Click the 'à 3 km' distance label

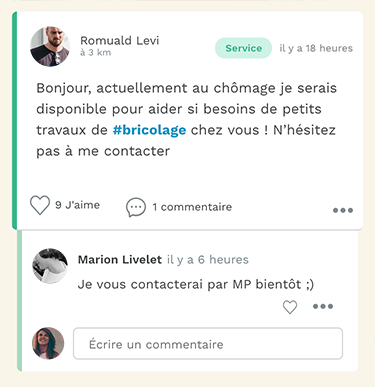click(x=95, y=53)
